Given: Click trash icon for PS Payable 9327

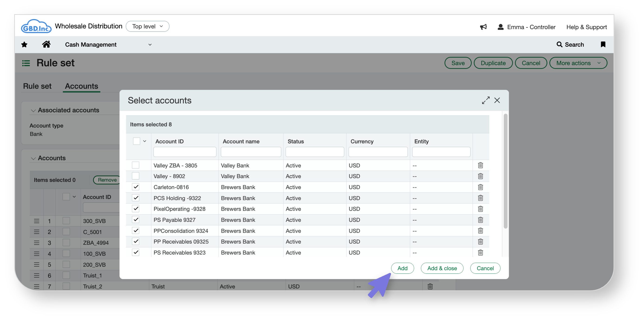Looking at the screenshot, I should click(x=480, y=220).
